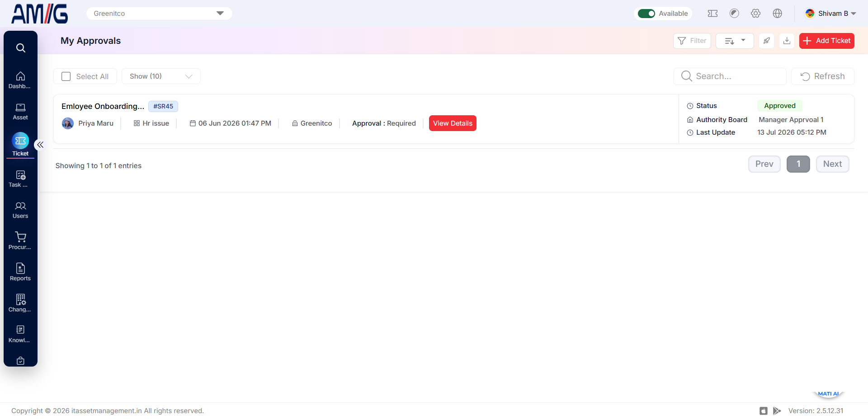
Task: Check the Select All checkbox
Action: 66,76
